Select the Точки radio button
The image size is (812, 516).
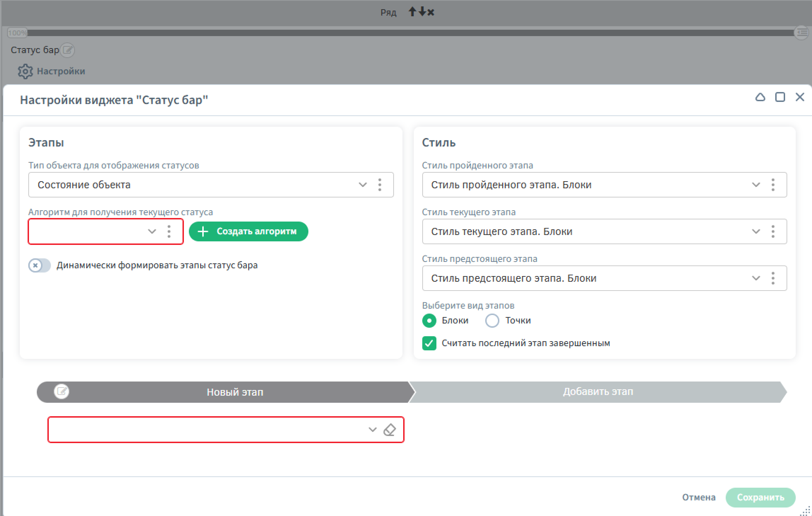[x=492, y=321]
